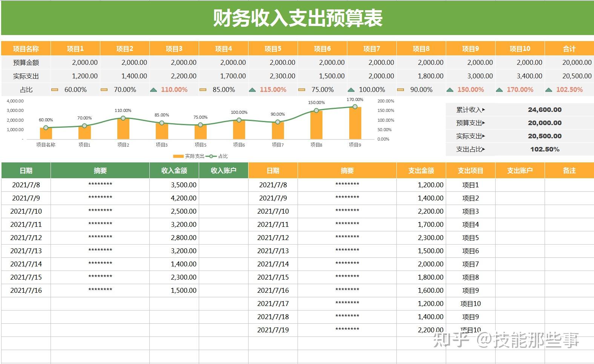Select the 20,000.00 cell in the 合计 column
The width and height of the screenshot is (594, 364).
point(569,63)
